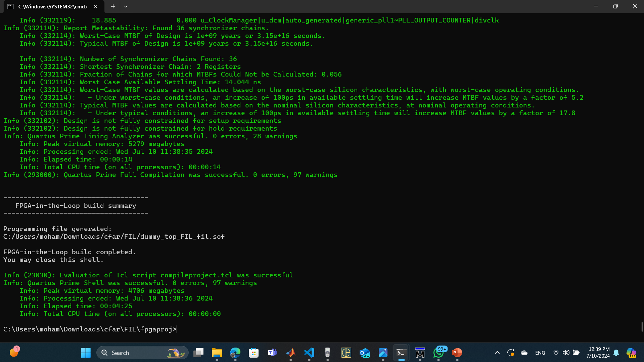Click 'Evaluation of Tcl script compileproject.tcl' line
Image resolution: width=644 pixels, height=362 pixels.
pyautogui.click(x=148, y=275)
